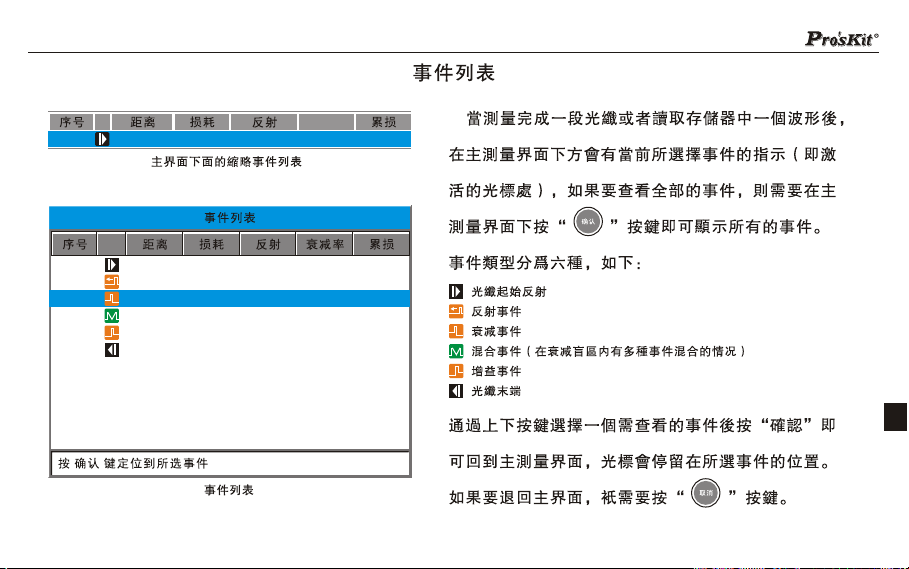Click the attenuation event icon in legend
Image resolution: width=909 pixels, height=569 pixels.
[x=456, y=331]
